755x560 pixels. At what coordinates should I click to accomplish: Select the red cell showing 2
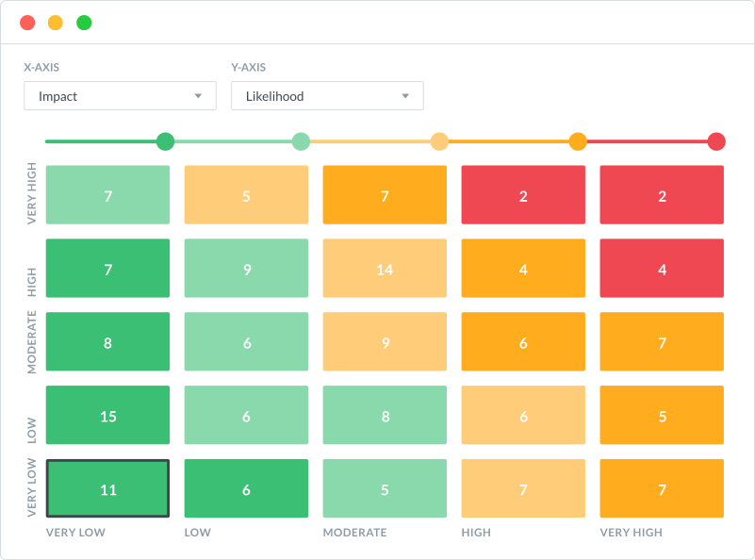pos(523,194)
